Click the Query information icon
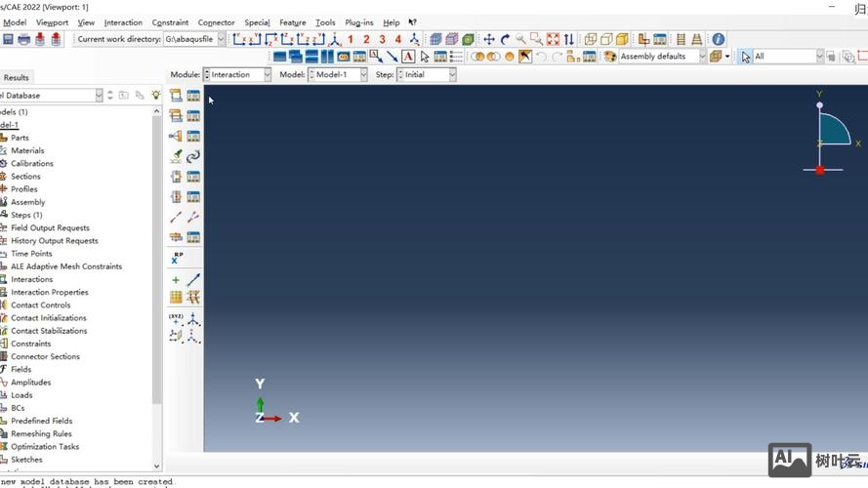 pyautogui.click(x=718, y=40)
